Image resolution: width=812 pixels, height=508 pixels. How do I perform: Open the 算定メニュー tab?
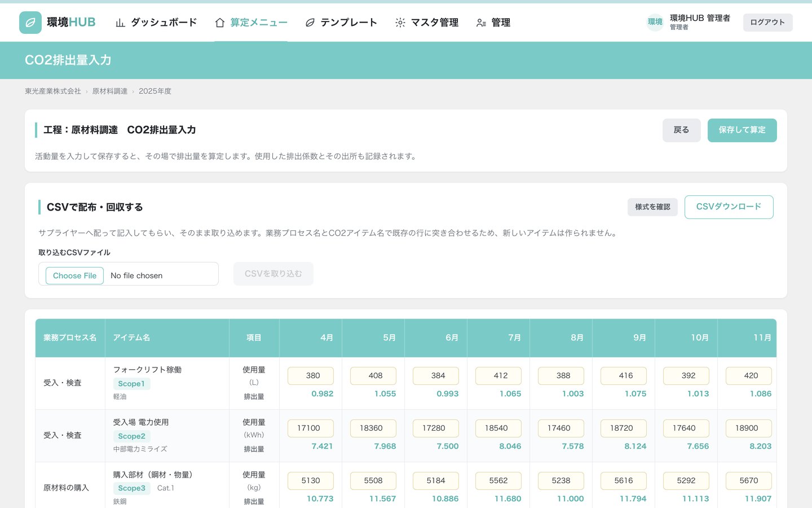251,23
